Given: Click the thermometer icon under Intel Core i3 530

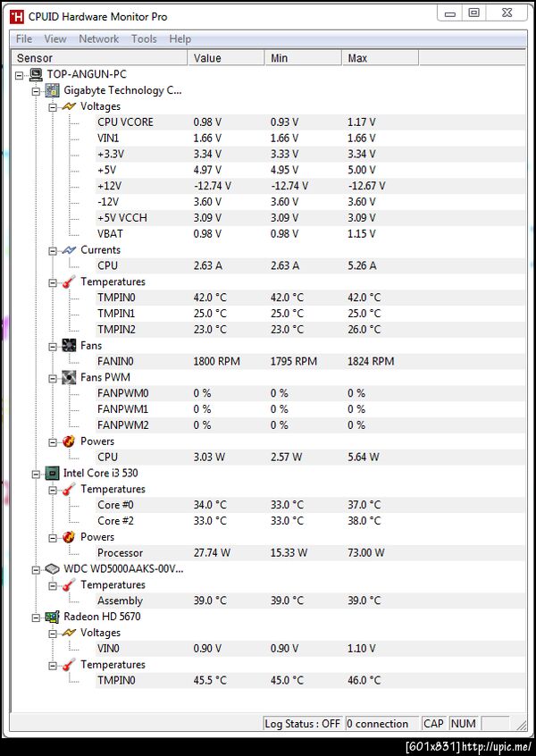Looking at the screenshot, I should coord(69,489).
